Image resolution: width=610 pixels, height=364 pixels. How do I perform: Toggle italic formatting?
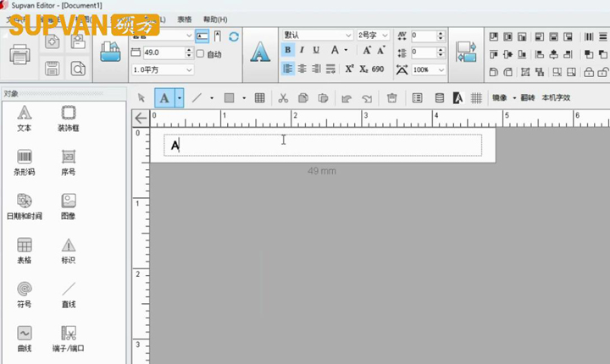pos(303,51)
